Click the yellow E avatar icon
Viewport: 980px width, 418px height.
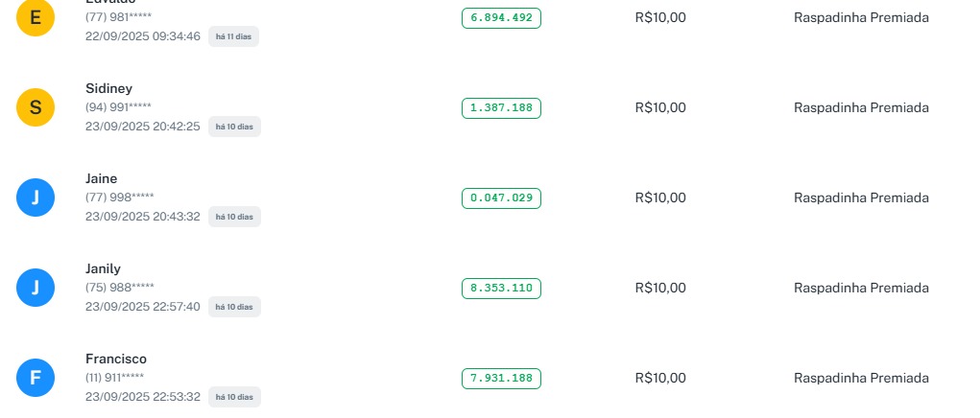coord(36,19)
